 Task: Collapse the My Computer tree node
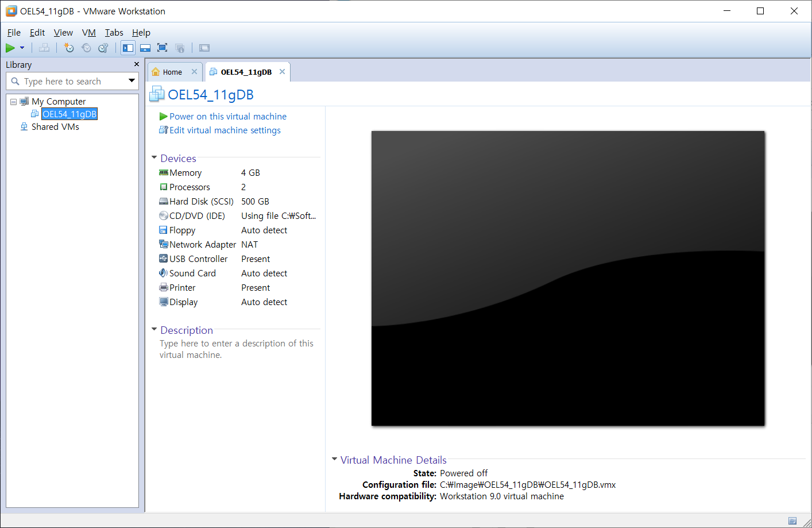pyautogui.click(x=13, y=102)
